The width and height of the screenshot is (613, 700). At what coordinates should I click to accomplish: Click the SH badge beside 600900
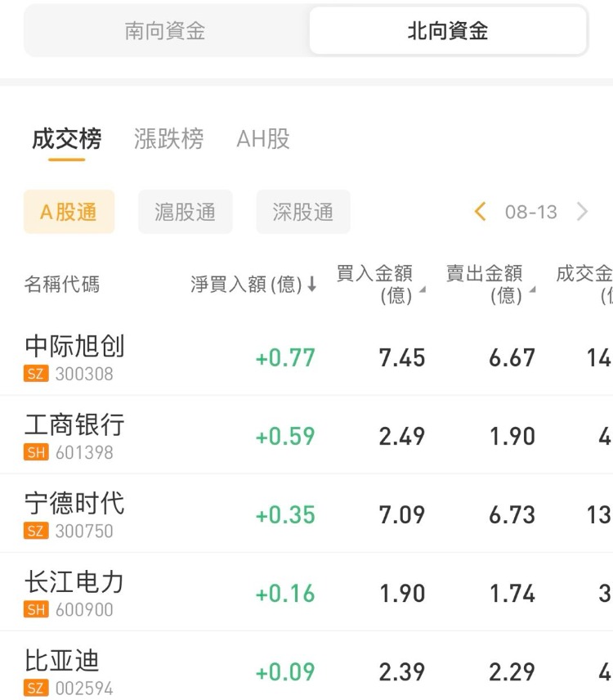pyautogui.click(x=36, y=609)
